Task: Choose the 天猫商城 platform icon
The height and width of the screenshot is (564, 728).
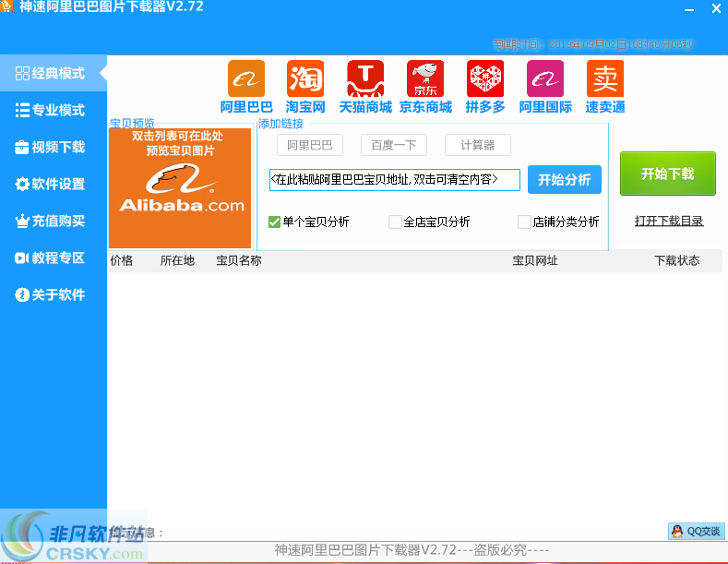Action: (x=365, y=87)
